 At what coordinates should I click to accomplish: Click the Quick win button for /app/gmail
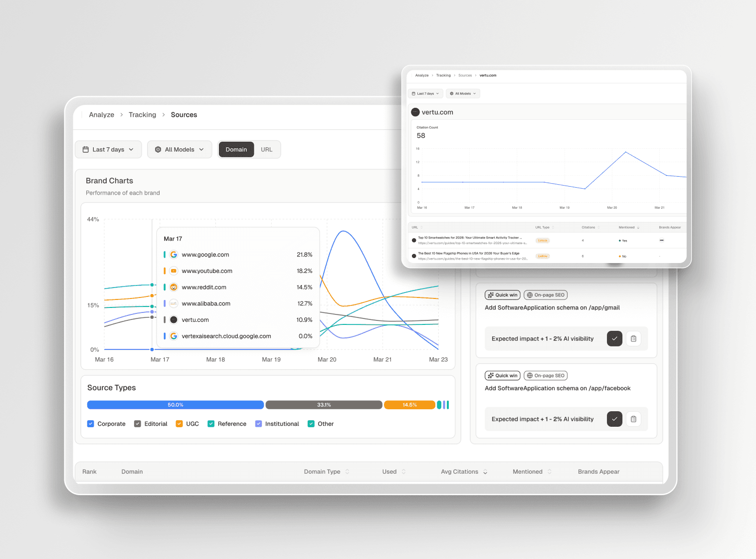coord(502,294)
